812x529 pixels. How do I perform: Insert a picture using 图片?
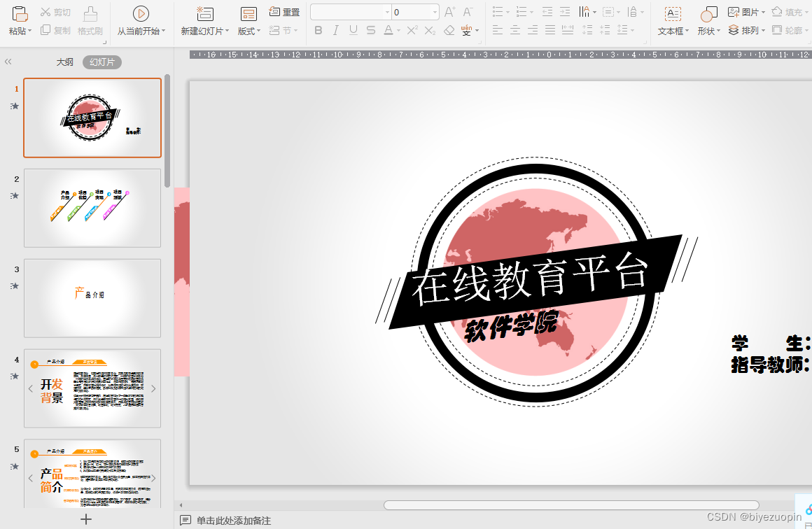[x=743, y=11]
